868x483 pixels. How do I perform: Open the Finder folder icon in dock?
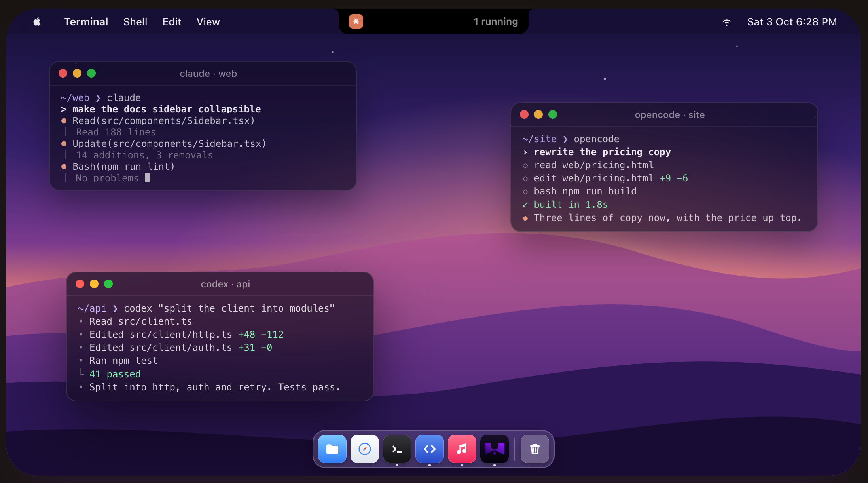click(332, 449)
